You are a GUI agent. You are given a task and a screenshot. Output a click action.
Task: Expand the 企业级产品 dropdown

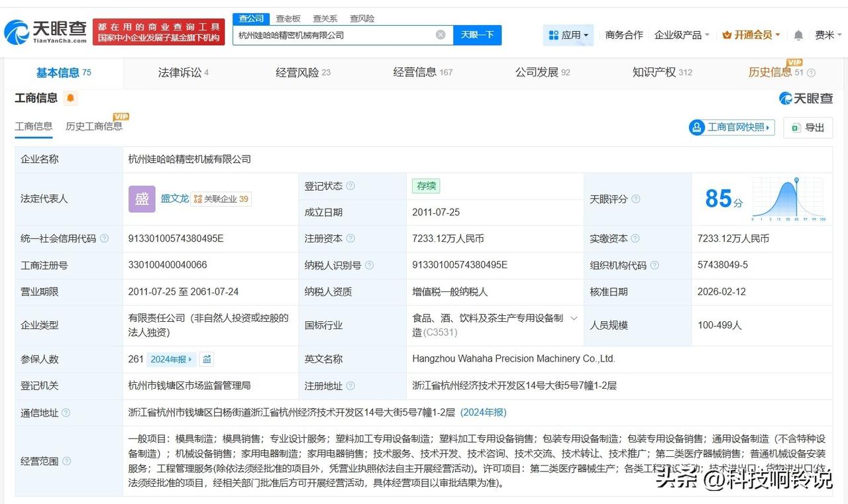click(x=682, y=35)
